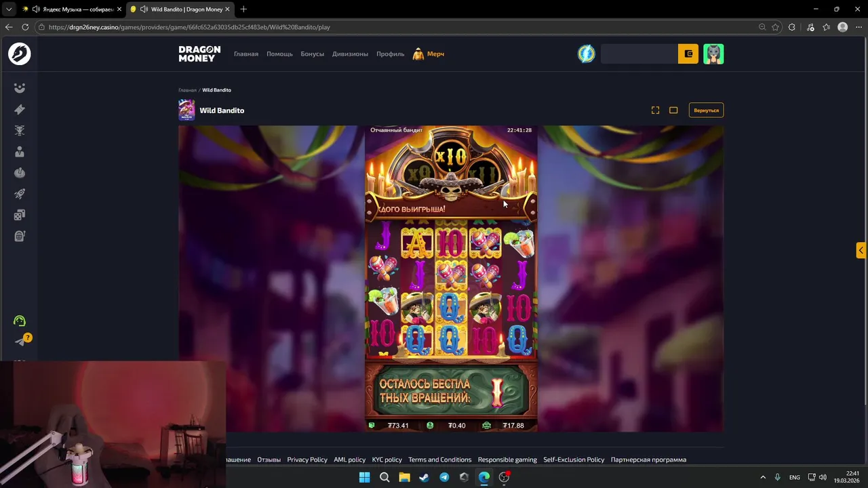Expand the yellow side panel arrow
868x488 pixels.
[x=861, y=250]
